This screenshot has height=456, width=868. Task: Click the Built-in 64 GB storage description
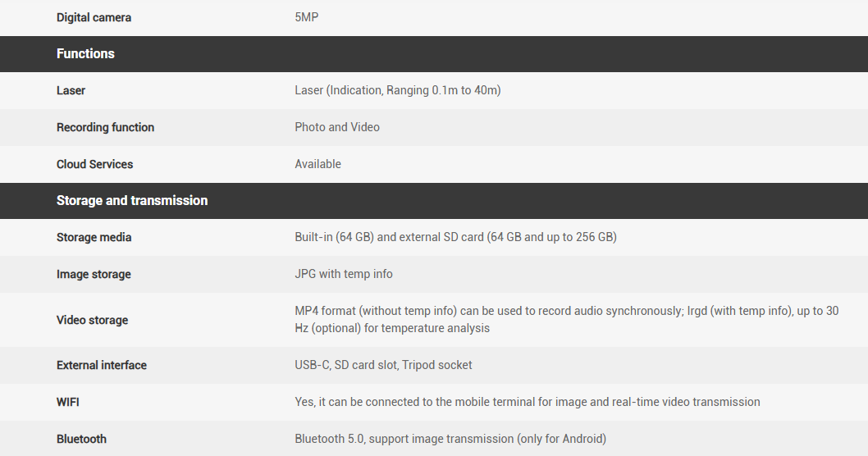[x=455, y=238]
